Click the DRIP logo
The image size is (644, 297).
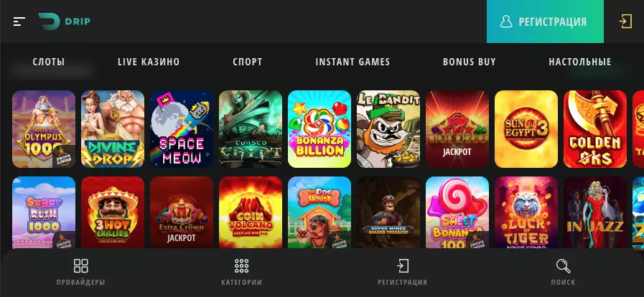(65, 22)
